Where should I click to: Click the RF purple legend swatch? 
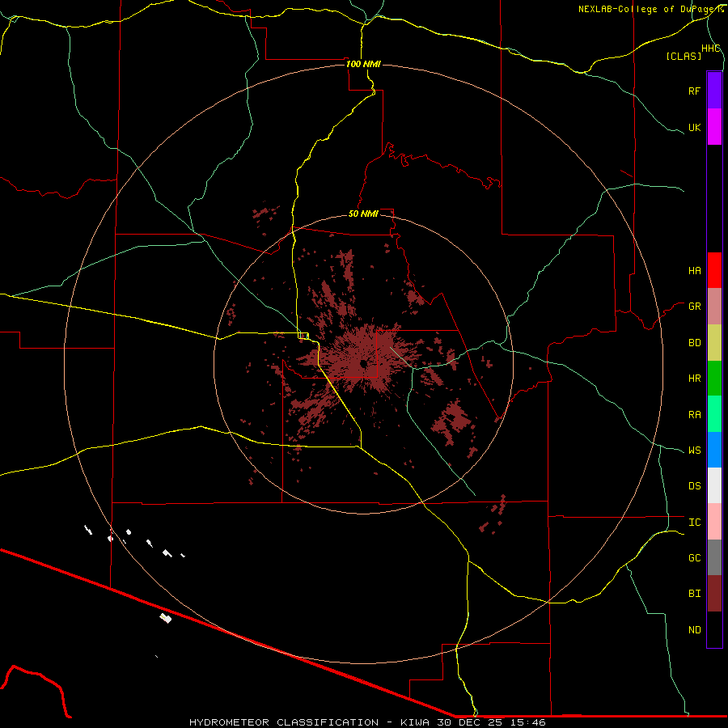pos(714,91)
